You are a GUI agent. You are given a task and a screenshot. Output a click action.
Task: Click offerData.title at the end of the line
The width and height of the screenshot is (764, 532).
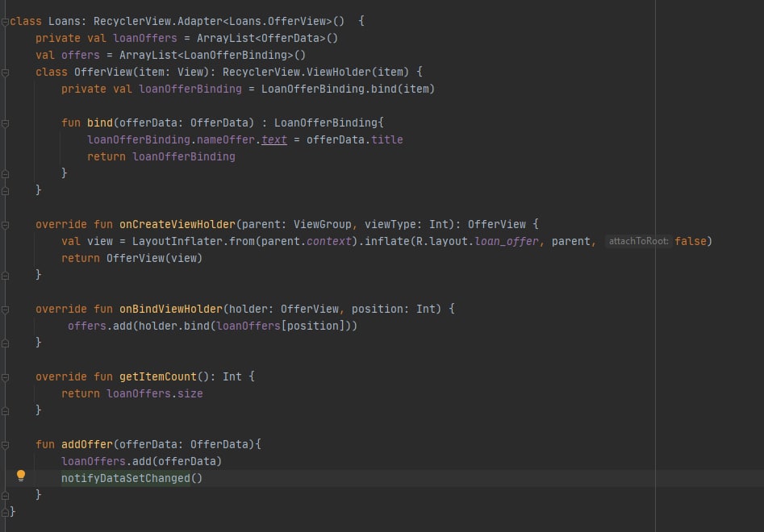click(x=355, y=139)
